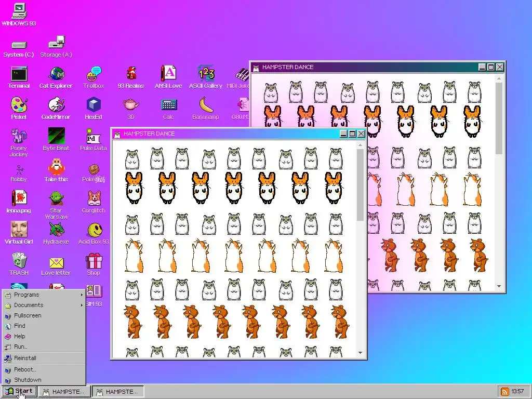The height and width of the screenshot is (399, 532).
Task: Launch the HexEd cube icon
Action: [x=94, y=109]
